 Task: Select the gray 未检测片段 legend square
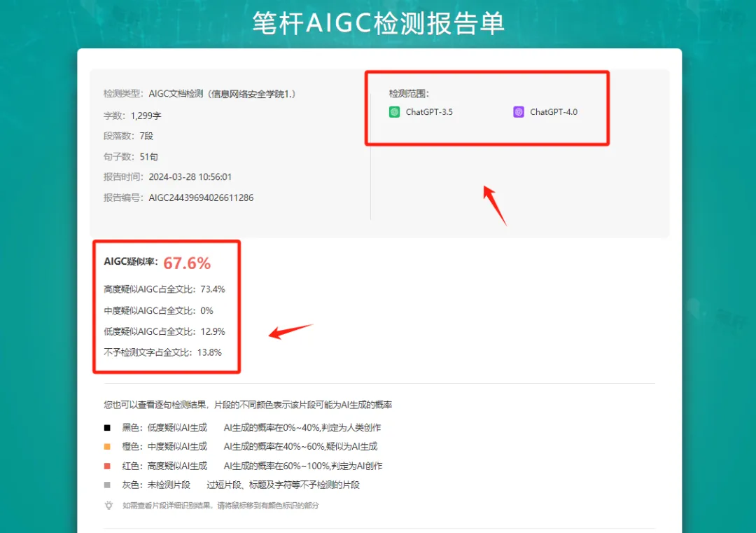[x=107, y=485]
